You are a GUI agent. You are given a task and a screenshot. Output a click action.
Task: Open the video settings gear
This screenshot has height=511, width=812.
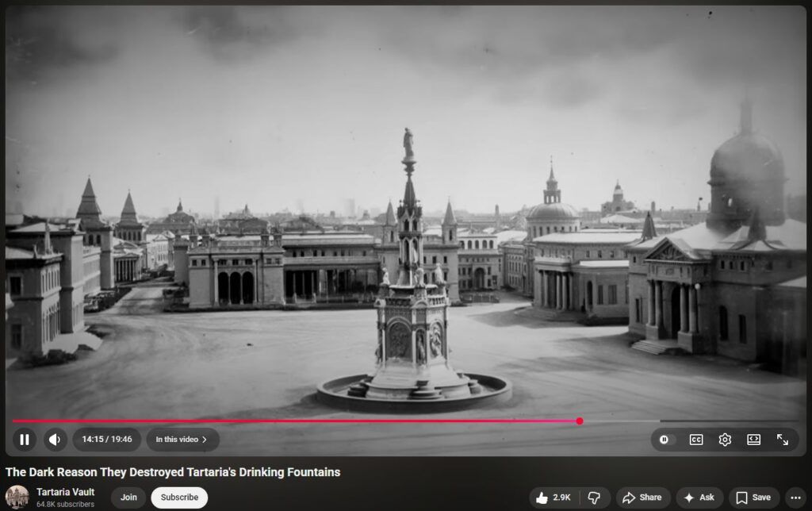[725, 440]
